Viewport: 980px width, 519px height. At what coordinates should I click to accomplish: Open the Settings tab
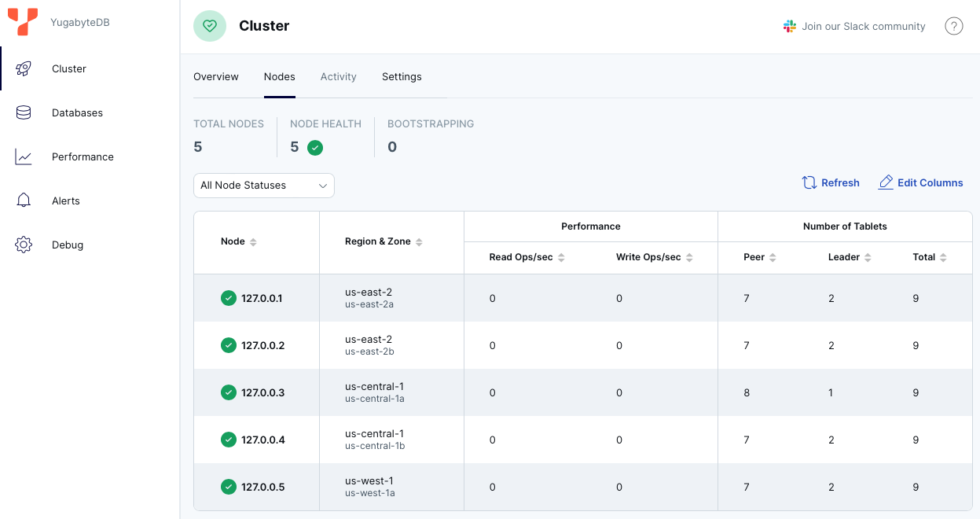click(x=402, y=76)
